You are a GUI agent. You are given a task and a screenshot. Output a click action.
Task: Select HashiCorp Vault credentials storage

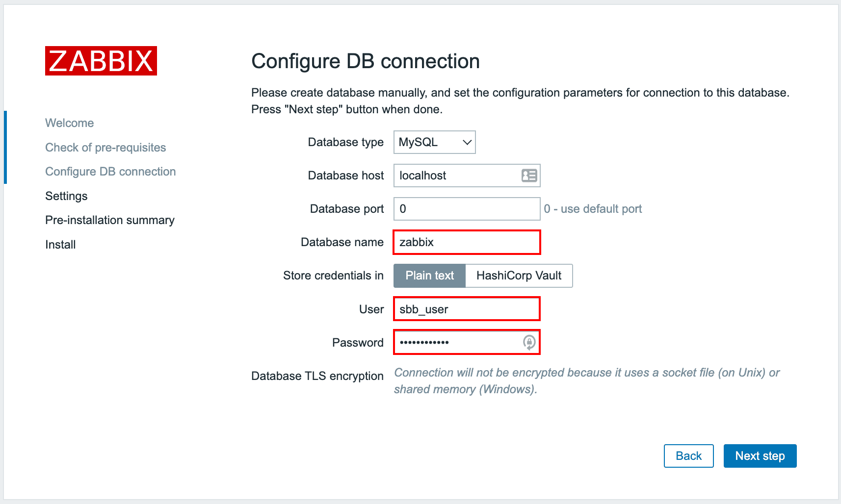point(519,276)
